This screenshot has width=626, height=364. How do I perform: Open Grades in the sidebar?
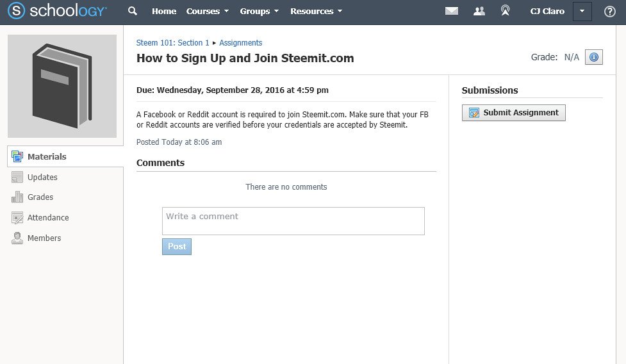(40, 197)
